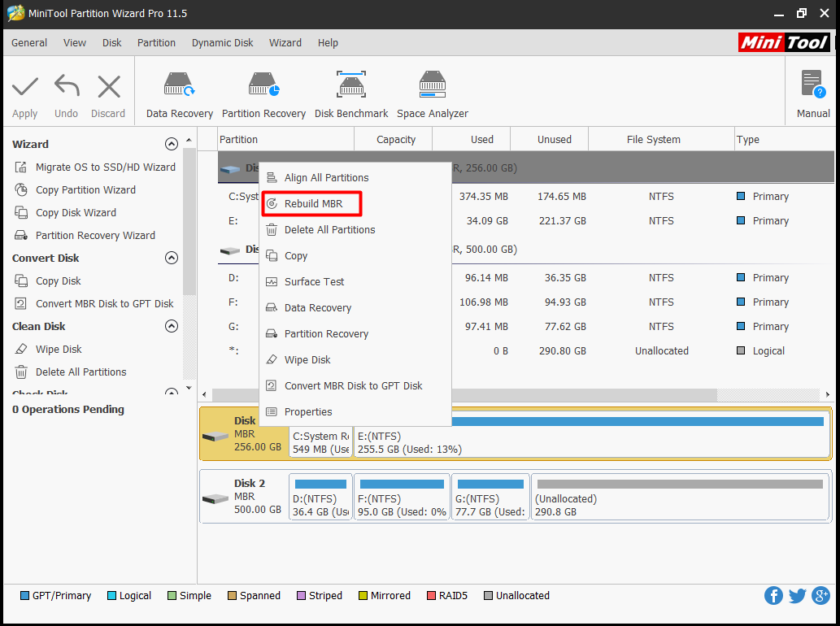Image resolution: width=840 pixels, height=626 pixels.
Task: Collapse the Clean Disk section
Action: click(171, 326)
